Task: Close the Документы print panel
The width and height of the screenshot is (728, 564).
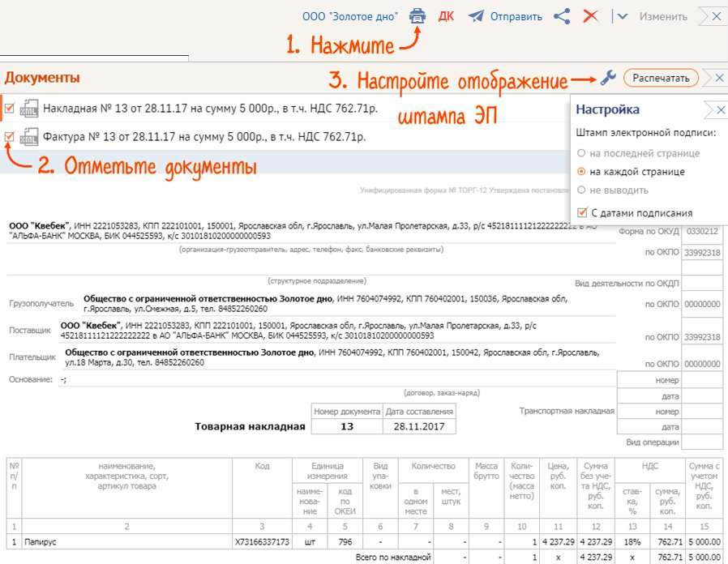Action: pos(719,78)
